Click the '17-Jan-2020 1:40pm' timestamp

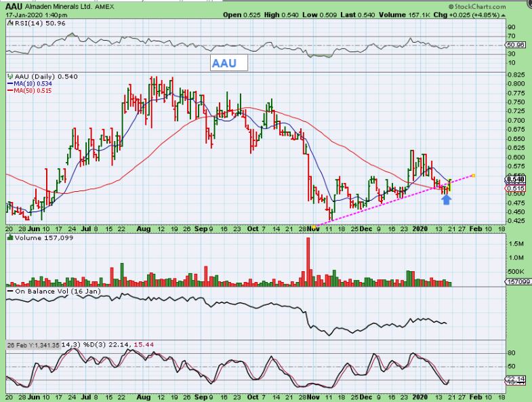(x=37, y=16)
